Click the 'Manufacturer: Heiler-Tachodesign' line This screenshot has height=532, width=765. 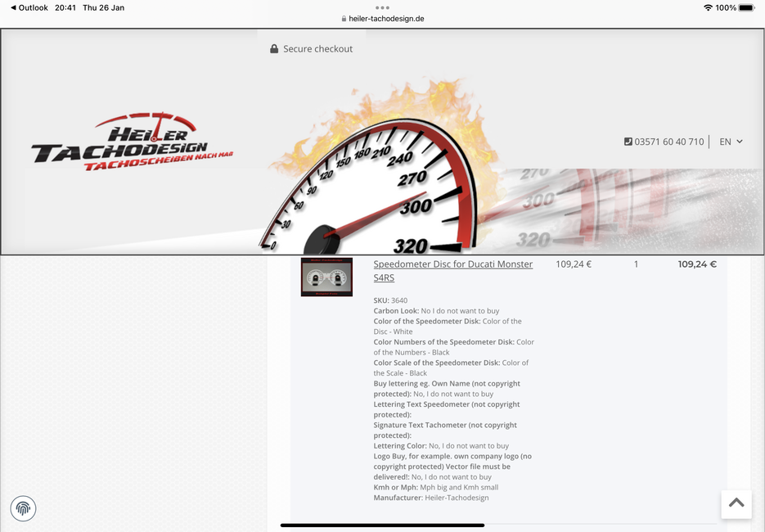coord(431,498)
